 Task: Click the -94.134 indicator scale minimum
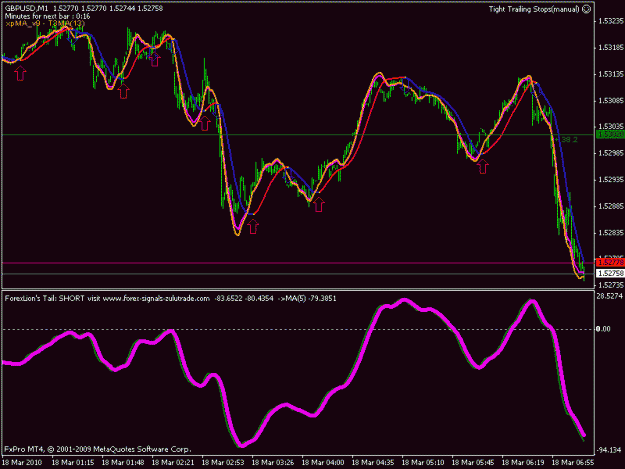[x=609, y=450]
